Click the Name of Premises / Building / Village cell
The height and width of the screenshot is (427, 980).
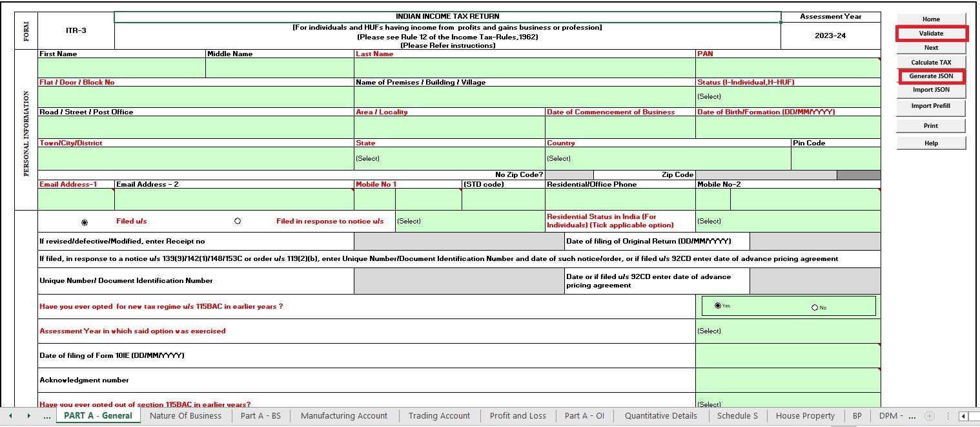pyautogui.click(x=525, y=97)
